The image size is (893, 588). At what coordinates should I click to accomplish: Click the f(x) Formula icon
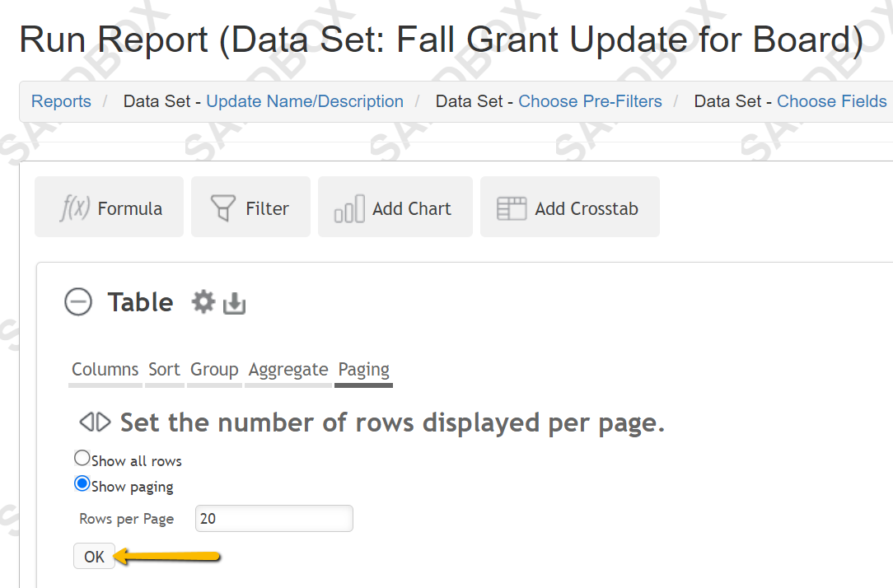click(x=75, y=208)
